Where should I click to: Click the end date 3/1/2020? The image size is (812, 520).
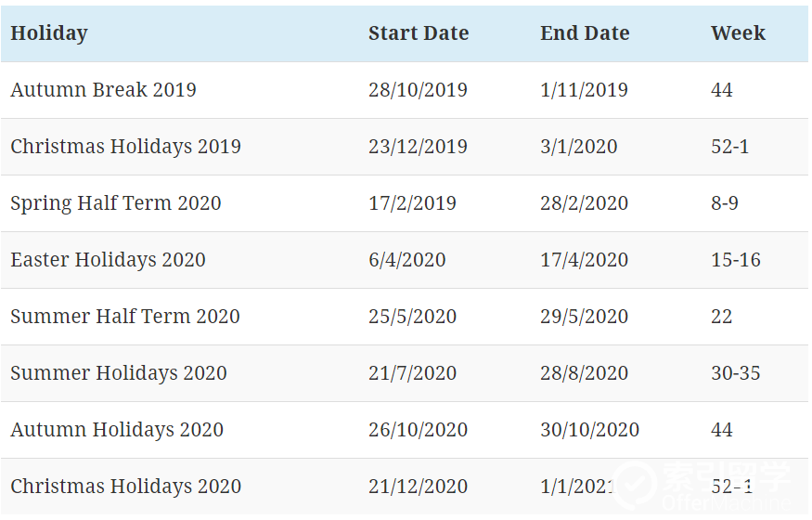coord(578,147)
